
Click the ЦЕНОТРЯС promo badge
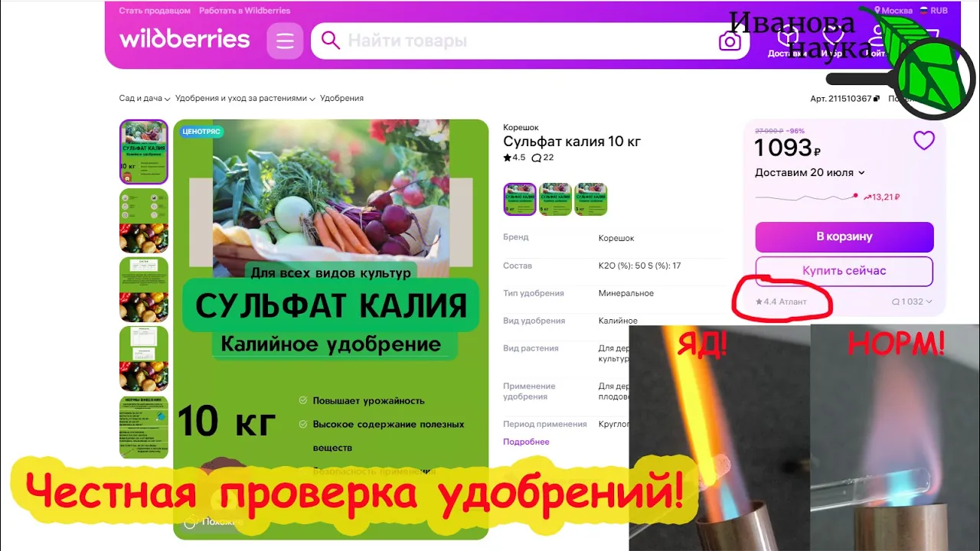201,132
